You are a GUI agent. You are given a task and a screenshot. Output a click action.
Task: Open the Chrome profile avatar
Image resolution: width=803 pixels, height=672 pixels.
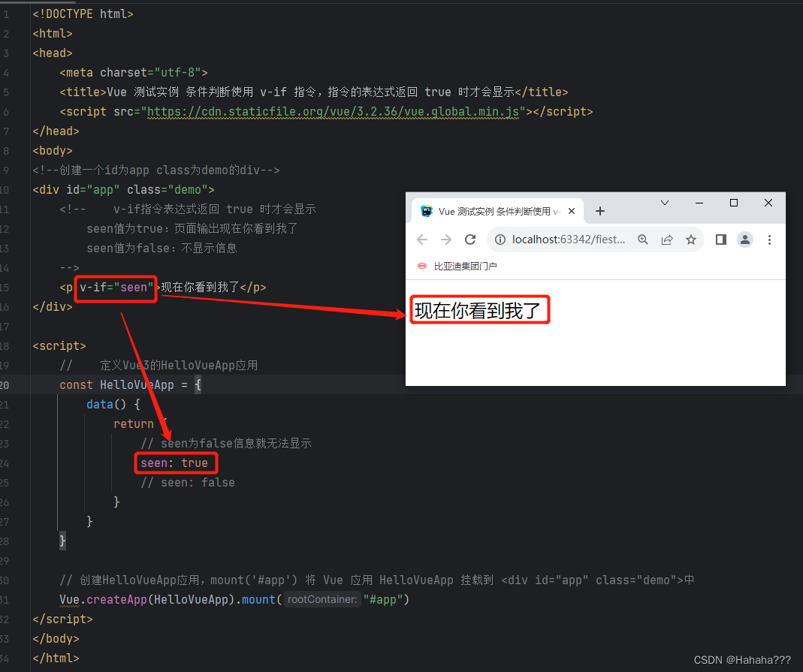coord(745,240)
